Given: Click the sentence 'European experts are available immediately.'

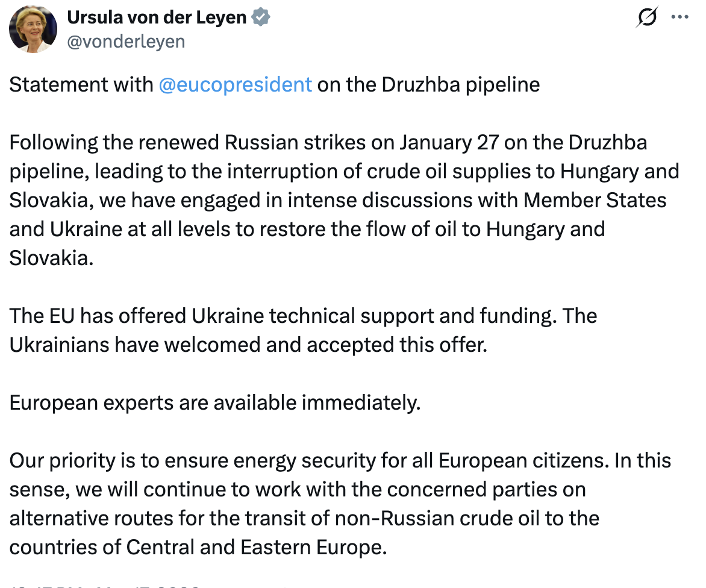Looking at the screenshot, I should 214,402.
